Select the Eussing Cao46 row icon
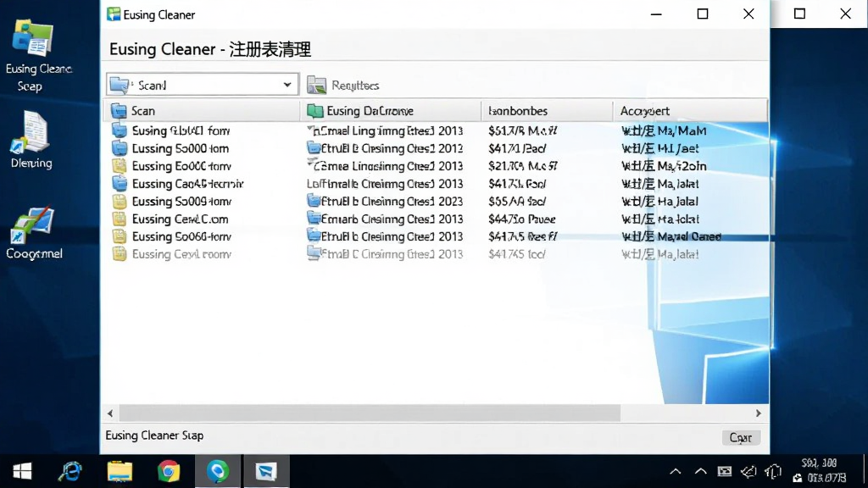The height and width of the screenshot is (488, 868). click(119, 184)
